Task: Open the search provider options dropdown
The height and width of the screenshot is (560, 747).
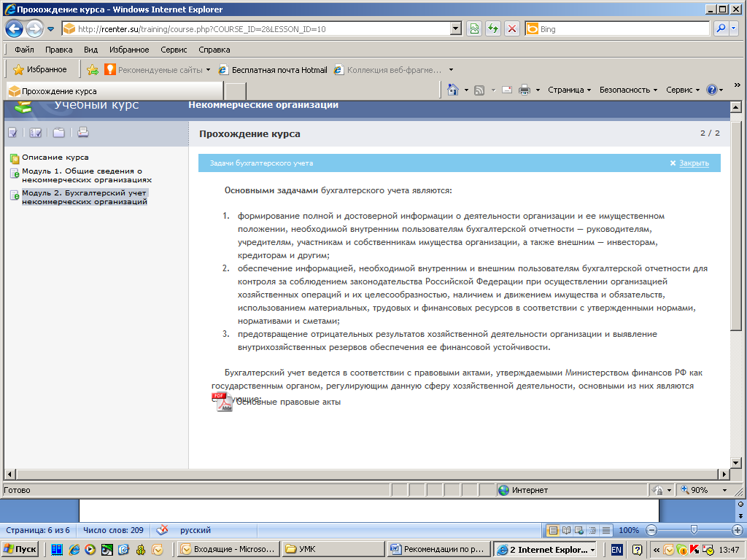Action: [734, 28]
